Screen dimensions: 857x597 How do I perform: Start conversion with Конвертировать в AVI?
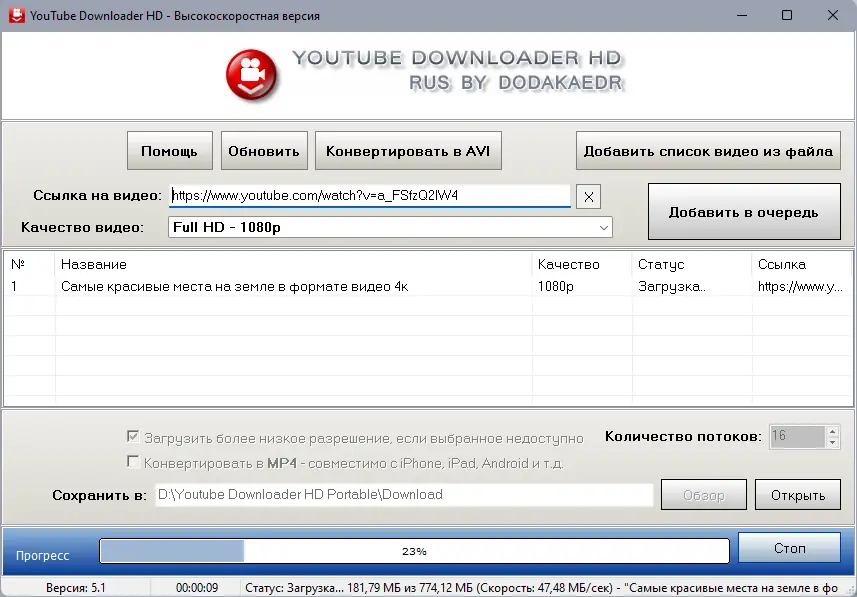409,150
